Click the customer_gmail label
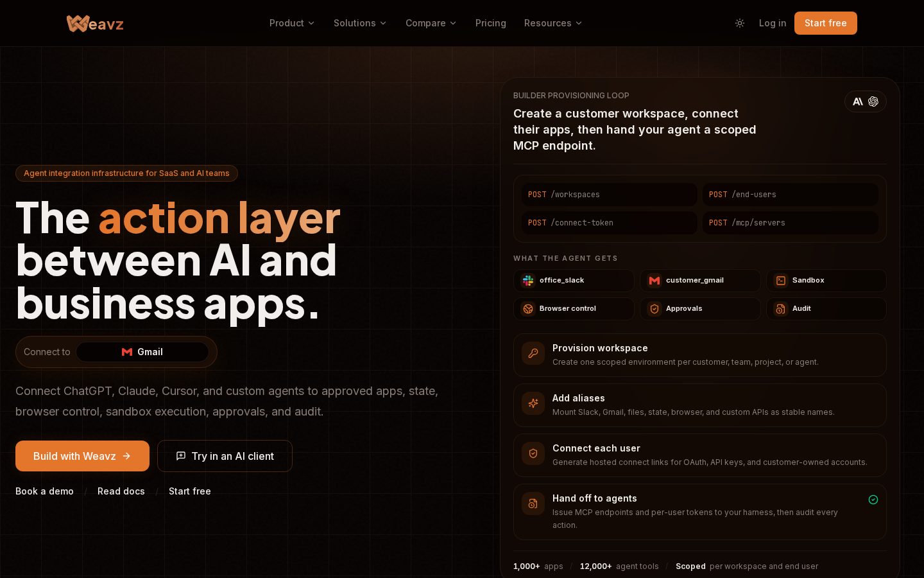 point(695,281)
